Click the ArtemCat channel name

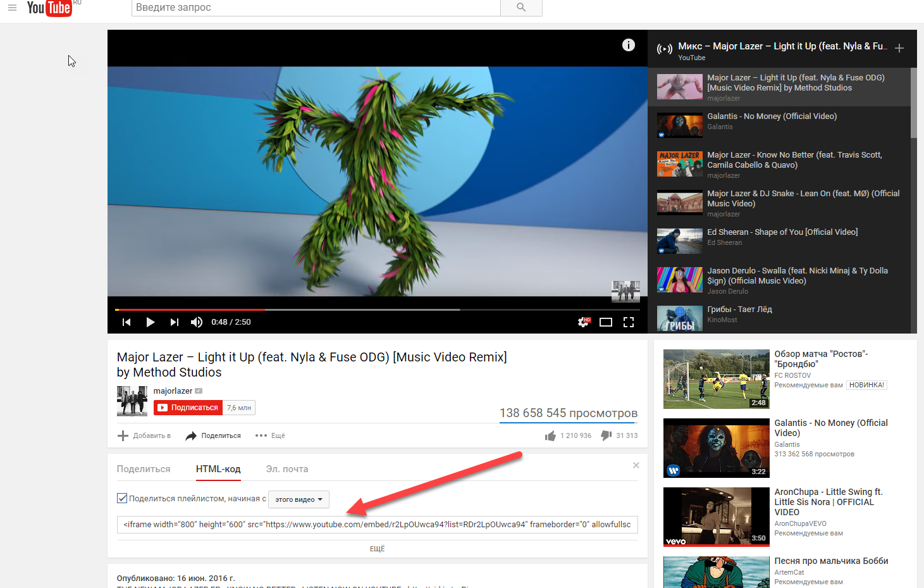(x=789, y=572)
